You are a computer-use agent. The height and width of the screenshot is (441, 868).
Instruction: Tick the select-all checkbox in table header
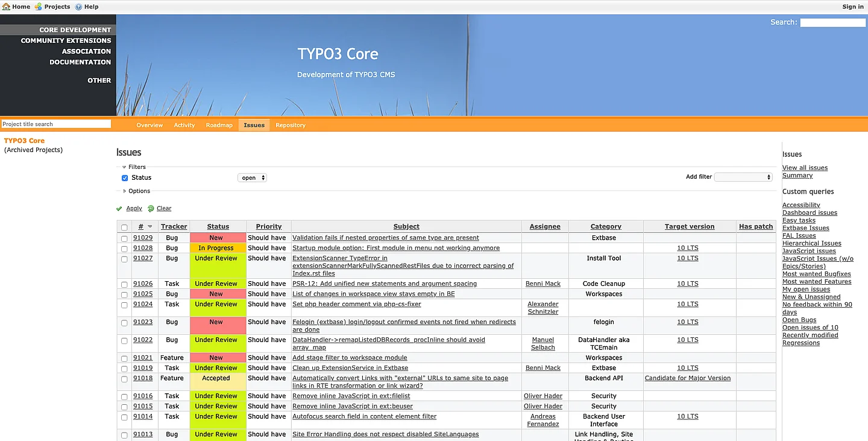124,227
